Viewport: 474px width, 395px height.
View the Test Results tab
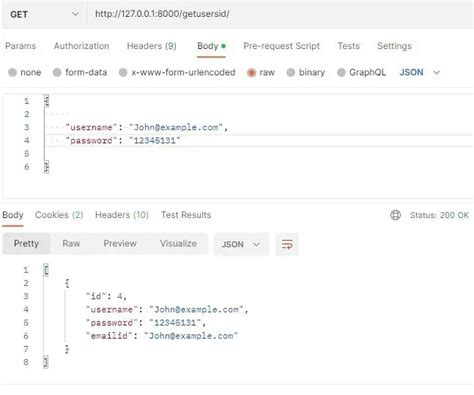(186, 215)
